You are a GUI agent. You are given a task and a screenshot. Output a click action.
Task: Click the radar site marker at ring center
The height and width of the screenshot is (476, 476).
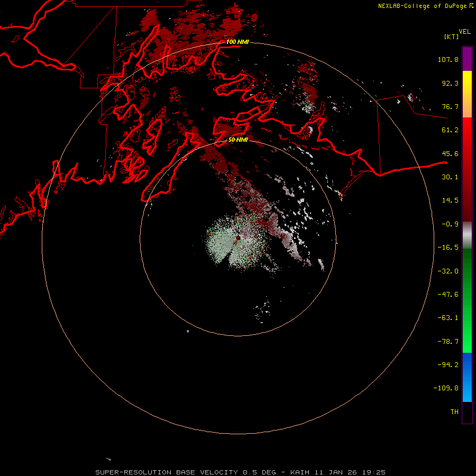click(237, 240)
